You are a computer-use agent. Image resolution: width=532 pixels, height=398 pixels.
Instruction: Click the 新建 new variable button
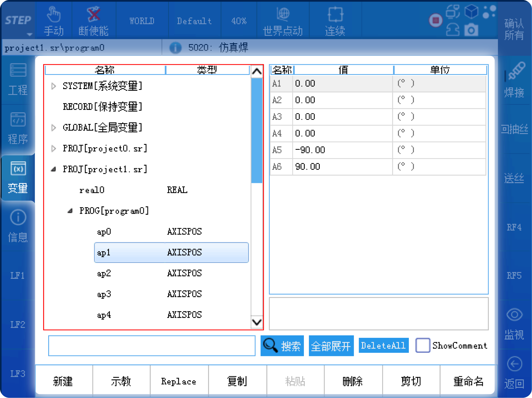tap(63, 381)
